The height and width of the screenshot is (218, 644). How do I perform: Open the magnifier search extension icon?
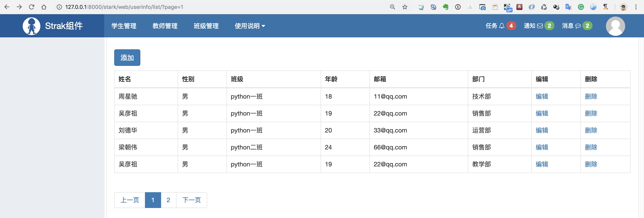(433, 7)
